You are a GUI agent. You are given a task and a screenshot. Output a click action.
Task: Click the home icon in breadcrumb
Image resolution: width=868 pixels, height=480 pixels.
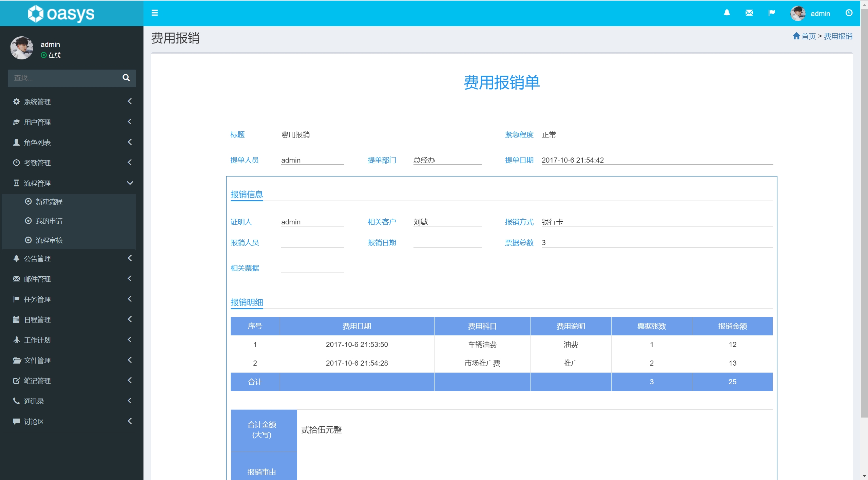pos(796,36)
